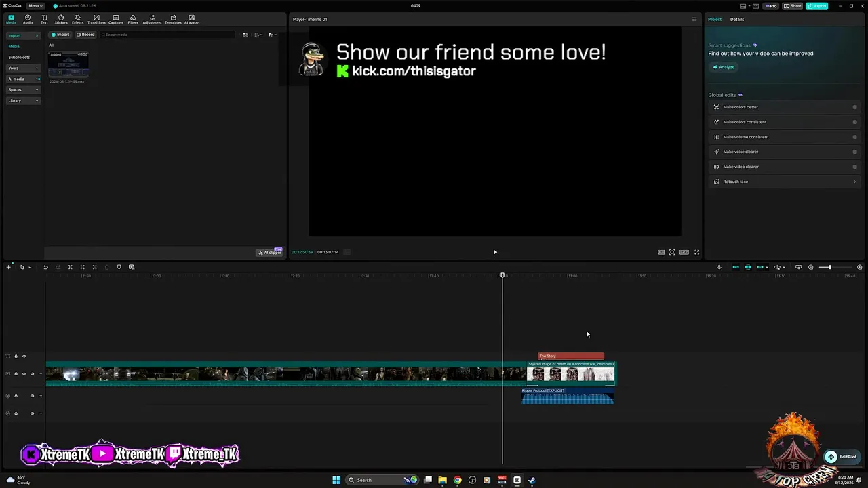Select the Media tab in top toolbar
The image size is (868, 488).
click(x=11, y=19)
